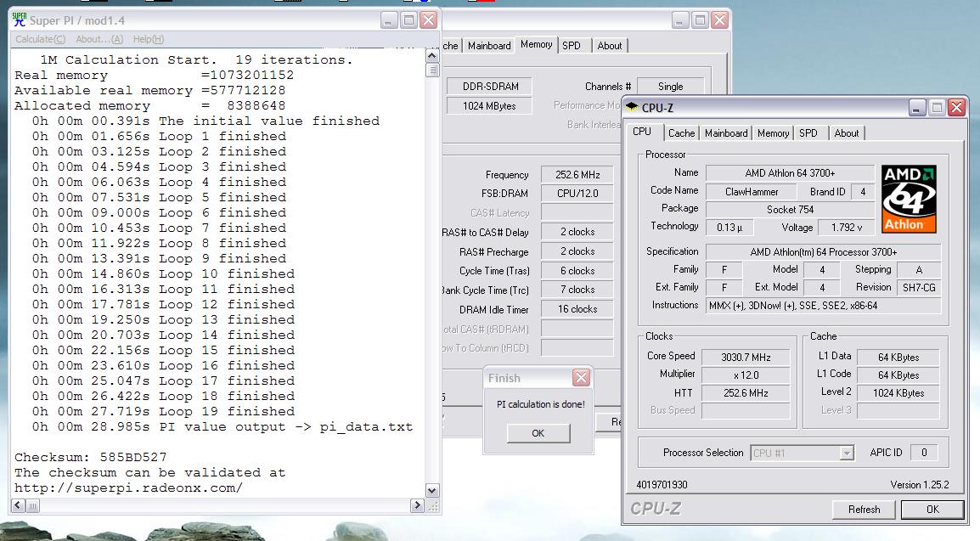Switch to Cache tab in front CPU-Z
This screenshot has height=541, width=980.
click(681, 133)
